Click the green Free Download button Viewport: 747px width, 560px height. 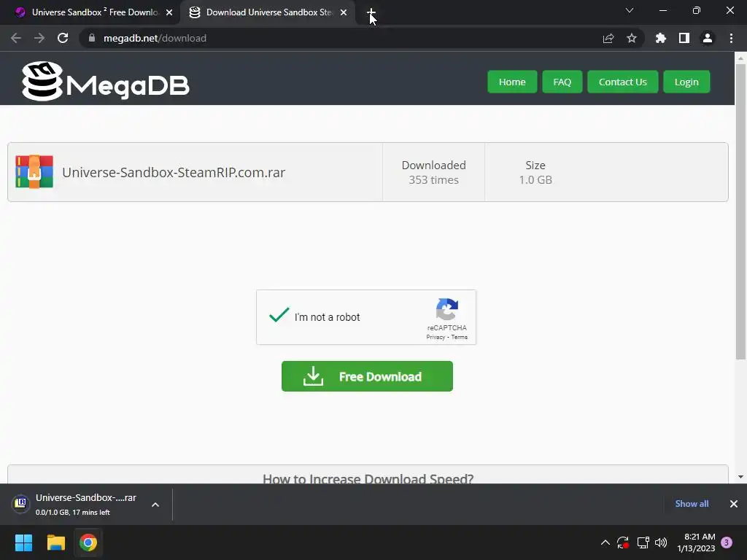coord(367,376)
